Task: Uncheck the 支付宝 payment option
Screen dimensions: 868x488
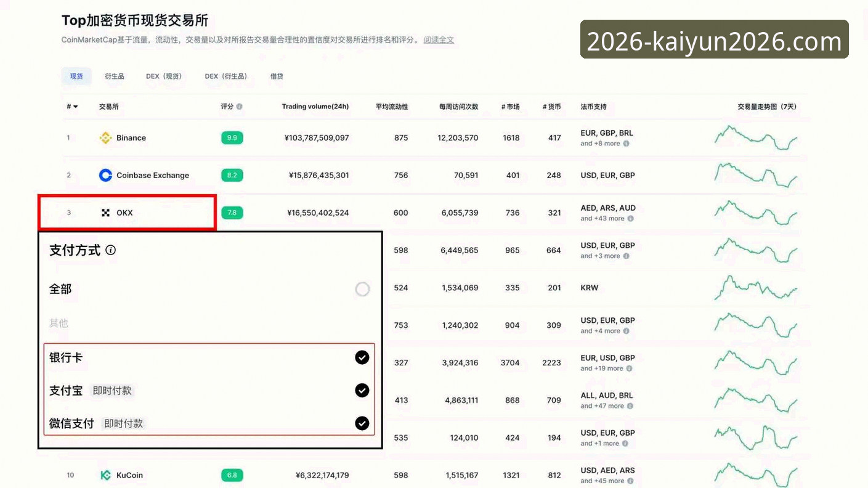Action: [x=362, y=390]
